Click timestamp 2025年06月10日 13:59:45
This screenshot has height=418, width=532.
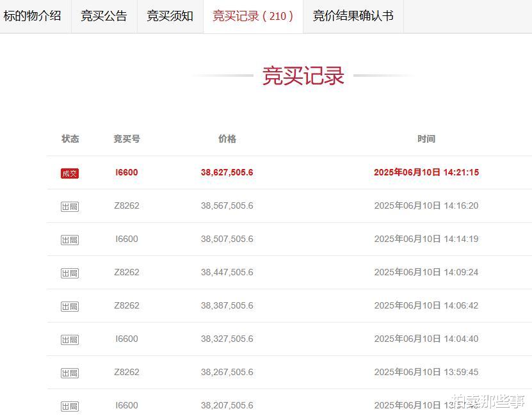(x=426, y=372)
